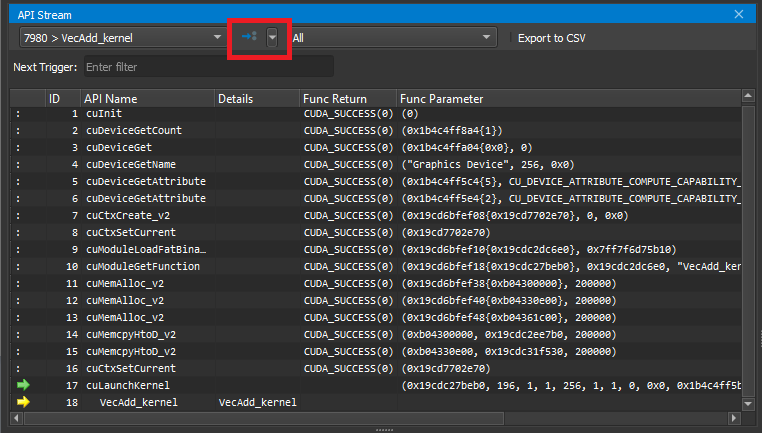Click the ID column header
Viewport: 762px width, 433px height.
click(61, 99)
